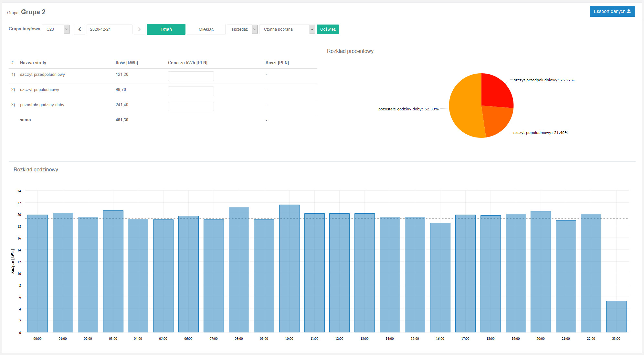Expand the sprzedaż dropdown
The image size is (644, 355).
pos(242,29)
